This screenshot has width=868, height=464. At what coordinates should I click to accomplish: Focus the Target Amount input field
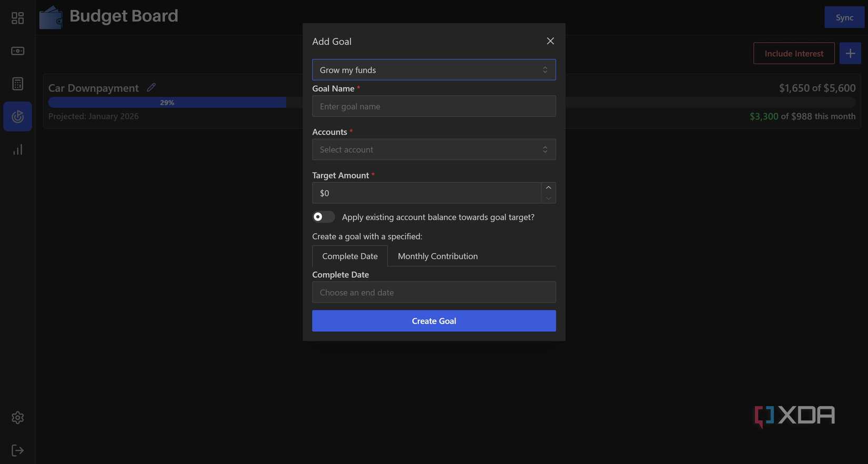tap(427, 193)
